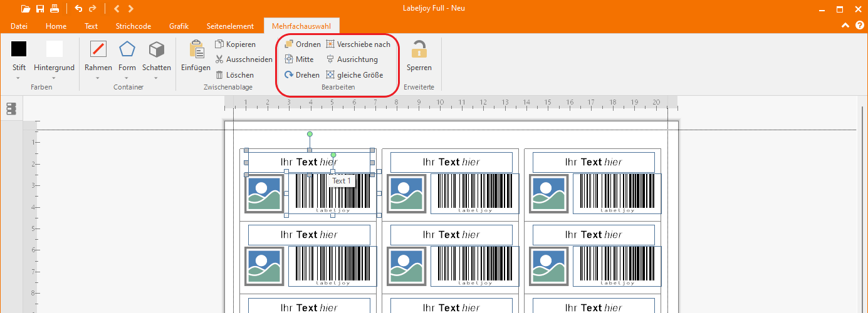Click the Einfügen clipboard button

pos(196,56)
